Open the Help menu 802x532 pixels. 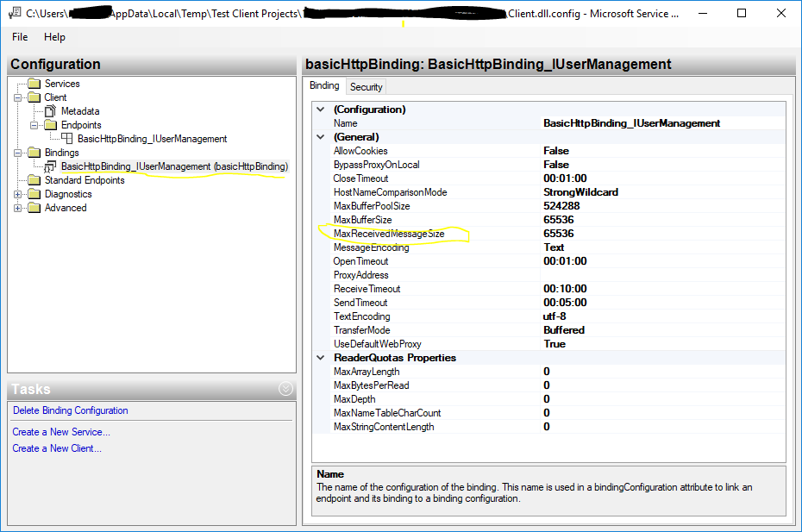pos(54,37)
